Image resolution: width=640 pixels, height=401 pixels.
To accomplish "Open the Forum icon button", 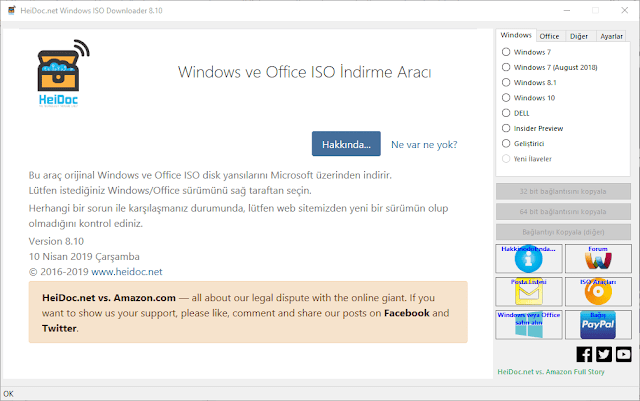I will coord(598,258).
